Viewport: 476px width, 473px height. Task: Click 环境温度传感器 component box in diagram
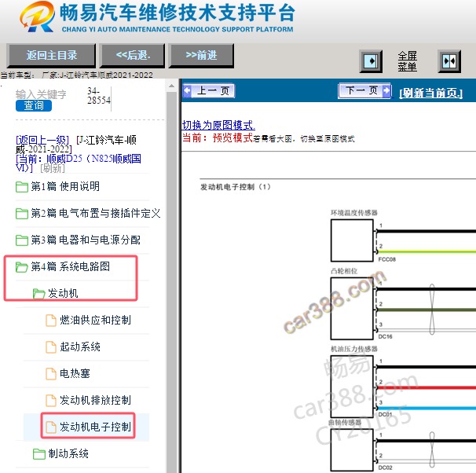pyautogui.click(x=352, y=240)
